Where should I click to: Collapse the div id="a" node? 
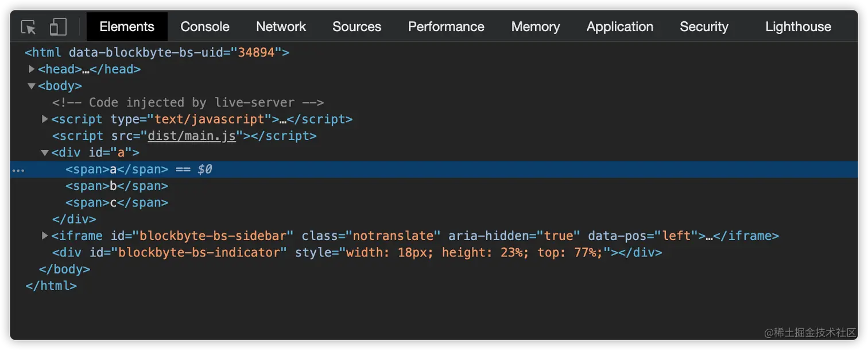pos(45,153)
